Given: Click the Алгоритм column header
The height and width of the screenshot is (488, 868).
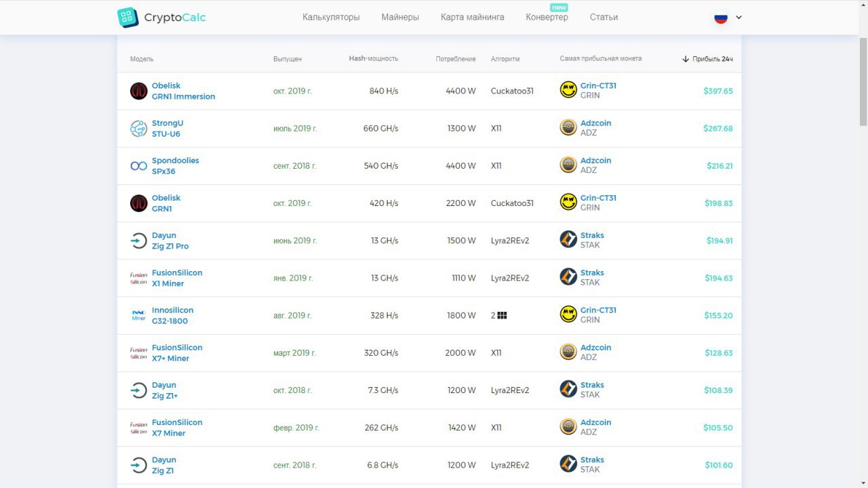Looking at the screenshot, I should click(505, 59).
